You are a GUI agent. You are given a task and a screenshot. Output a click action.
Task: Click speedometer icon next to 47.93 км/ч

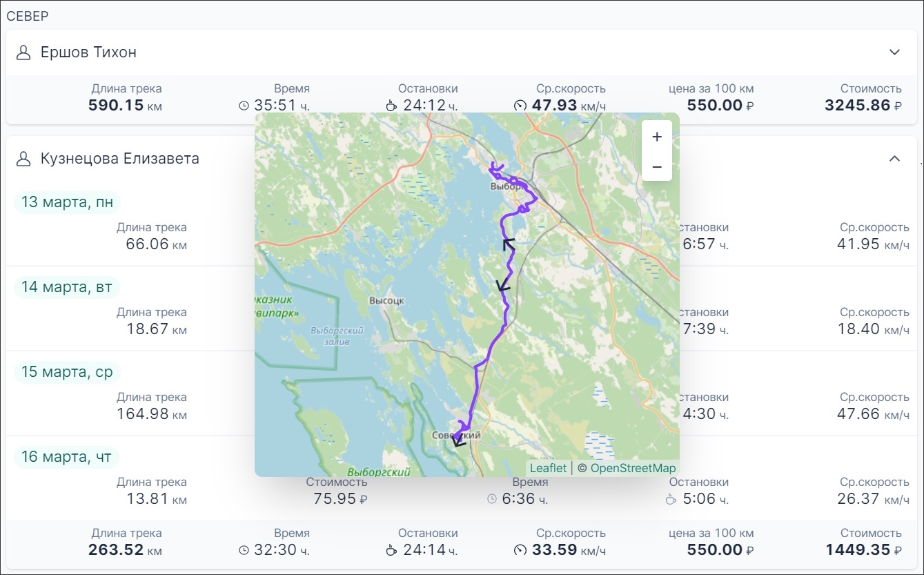click(520, 106)
